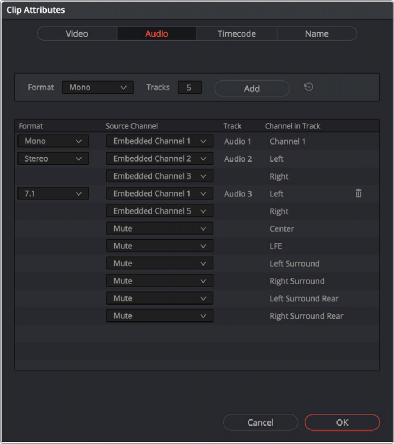Click the Audio 1 track label
The height and width of the screenshot is (444, 394).
(237, 141)
